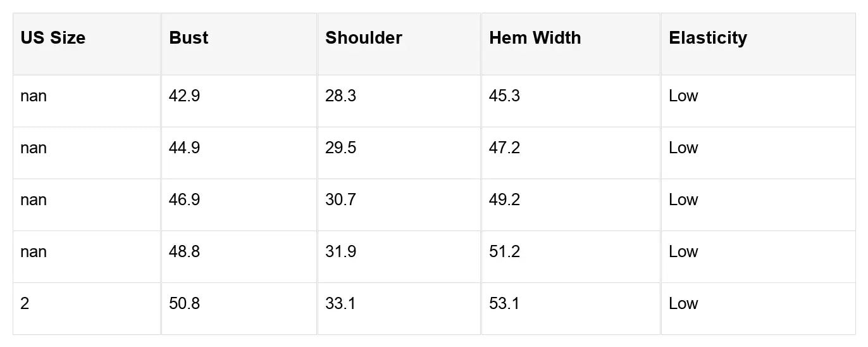Click the bust value 50.8
Image resolution: width=868 pixels, height=347 pixels.
(x=185, y=304)
